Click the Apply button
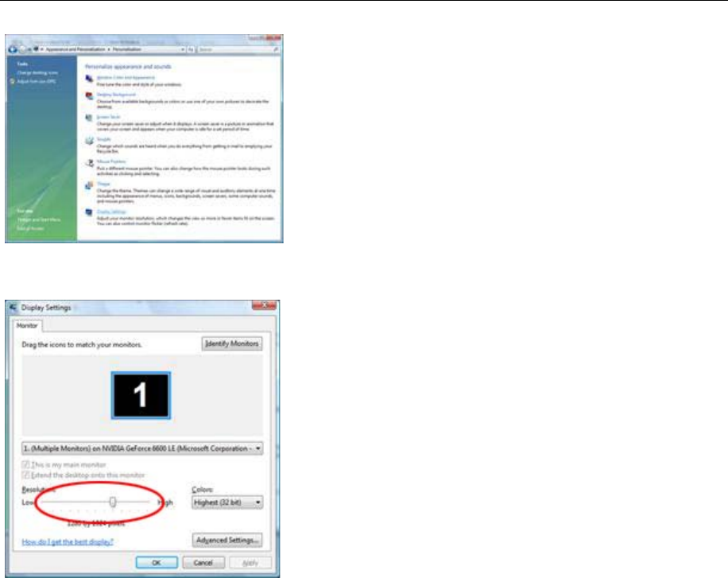Screen dimensions: 728x578 pos(250,563)
